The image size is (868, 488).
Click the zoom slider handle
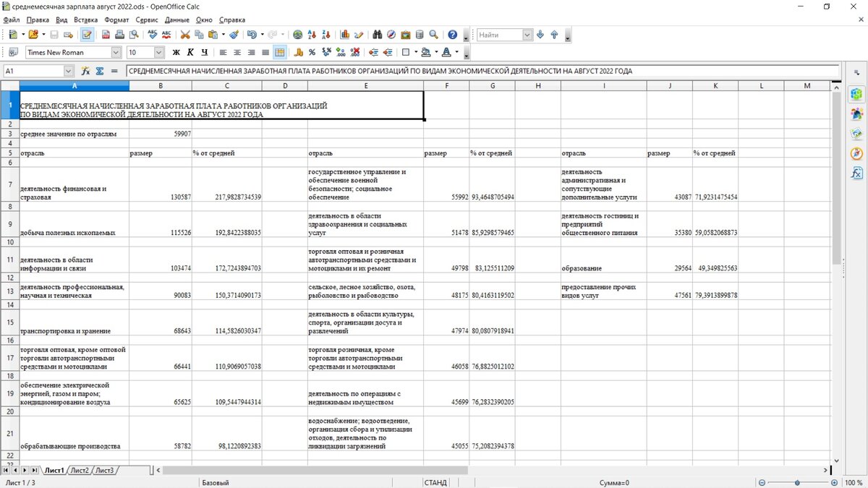point(797,482)
